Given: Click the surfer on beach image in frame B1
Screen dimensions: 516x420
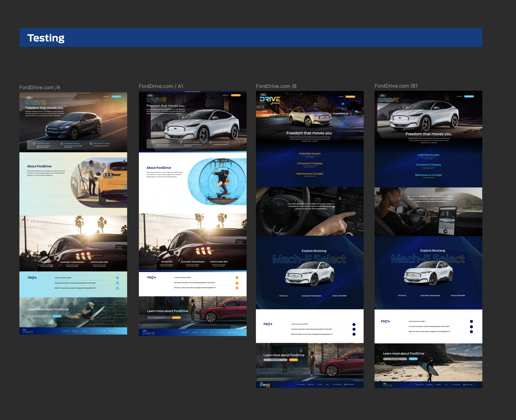Looking at the screenshot, I should pos(428,363).
